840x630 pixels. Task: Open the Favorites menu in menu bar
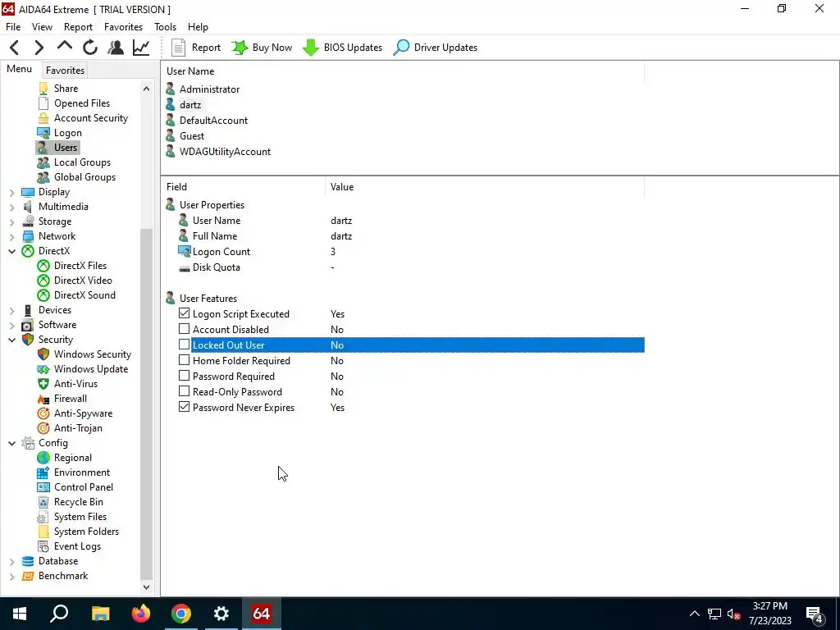[x=123, y=27]
